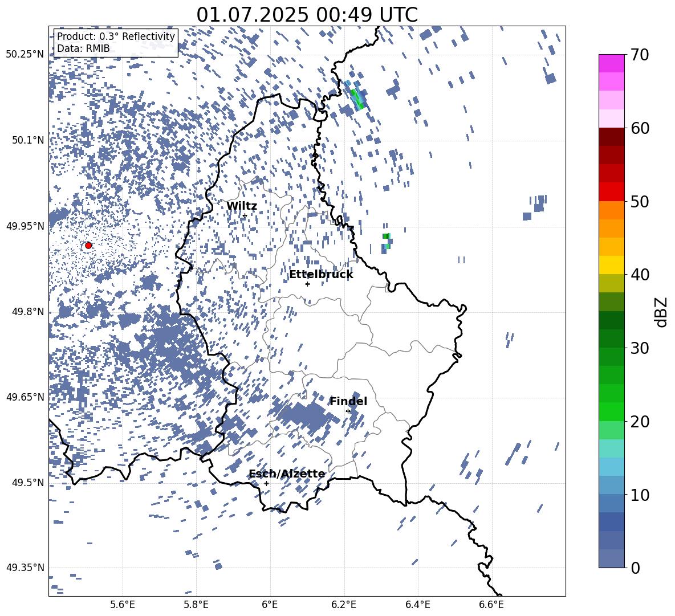The height and width of the screenshot is (616, 675).
Task: Click the Esch/Alzette city label
Action: (x=287, y=474)
